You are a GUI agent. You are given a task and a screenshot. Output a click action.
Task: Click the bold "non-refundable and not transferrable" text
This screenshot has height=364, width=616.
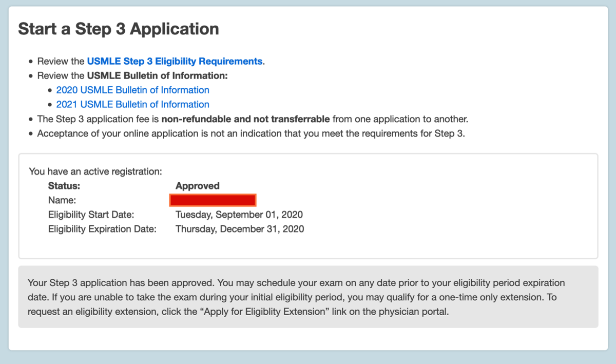coord(245,119)
